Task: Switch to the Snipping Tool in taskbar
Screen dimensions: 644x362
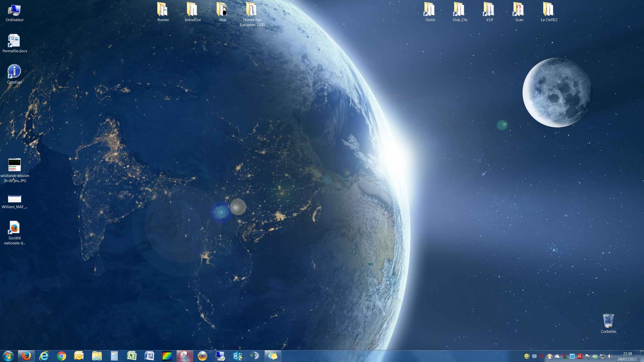Action: point(185,356)
